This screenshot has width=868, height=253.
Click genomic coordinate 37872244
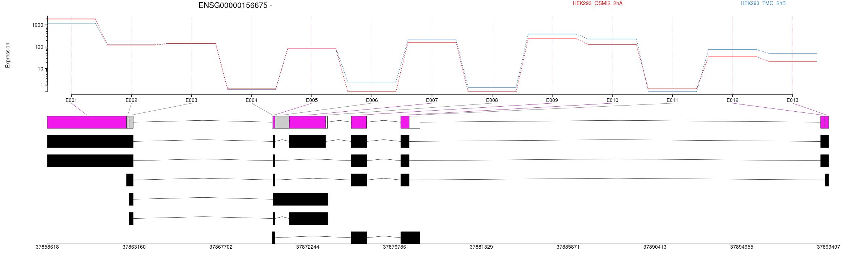(307, 247)
